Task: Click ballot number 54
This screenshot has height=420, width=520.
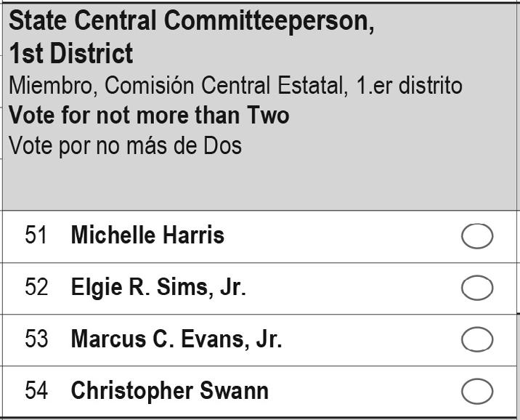Action: coord(36,390)
